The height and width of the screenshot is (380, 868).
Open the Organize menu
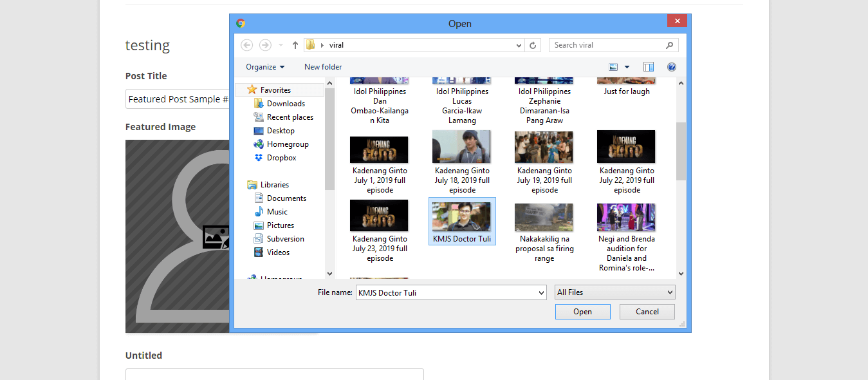coord(265,67)
